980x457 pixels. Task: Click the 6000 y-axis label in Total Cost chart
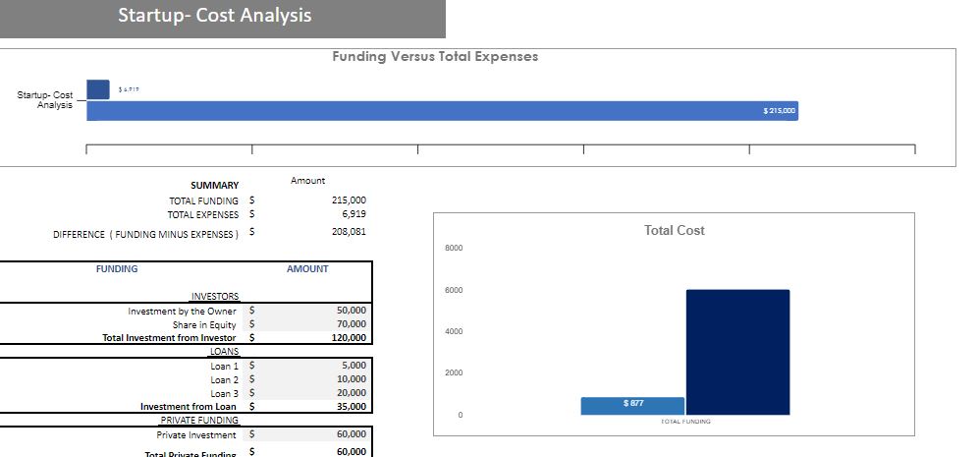(x=454, y=291)
